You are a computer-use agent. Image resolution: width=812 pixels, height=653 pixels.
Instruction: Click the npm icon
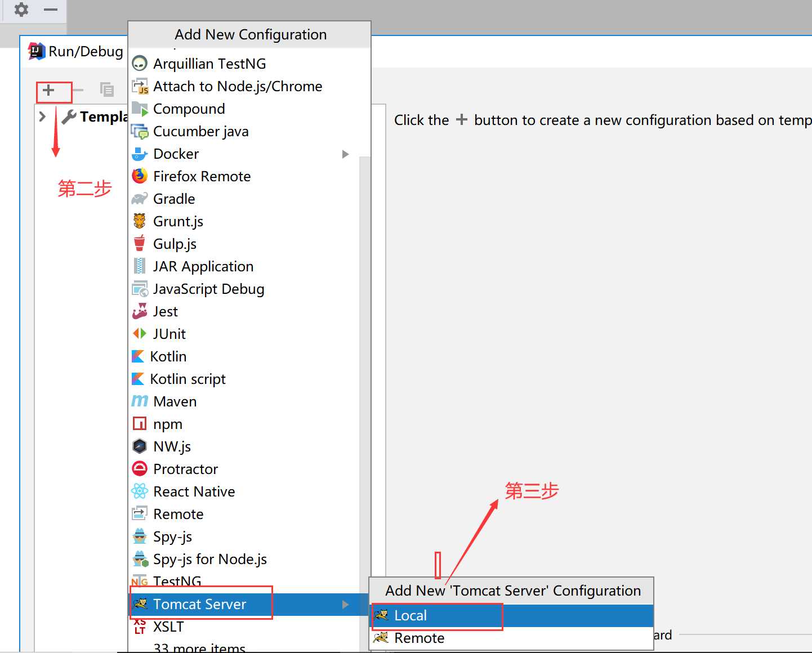pyautogui.click(x=140, y=423)
